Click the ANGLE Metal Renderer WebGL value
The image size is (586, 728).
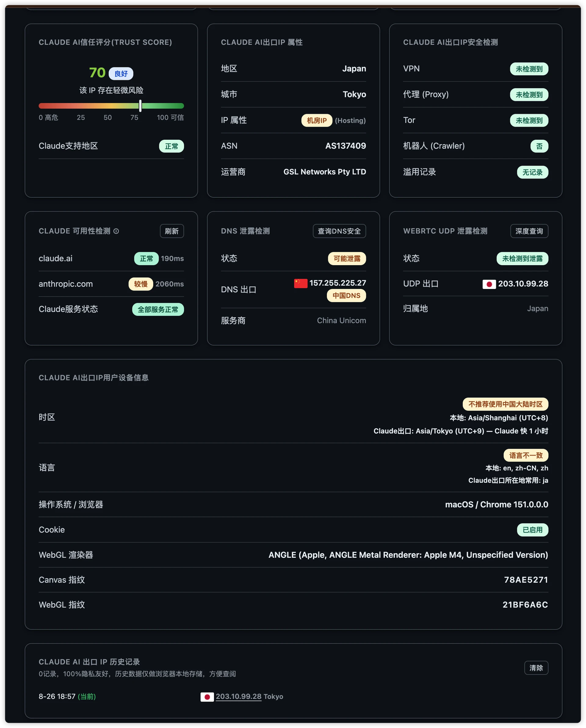408,555
